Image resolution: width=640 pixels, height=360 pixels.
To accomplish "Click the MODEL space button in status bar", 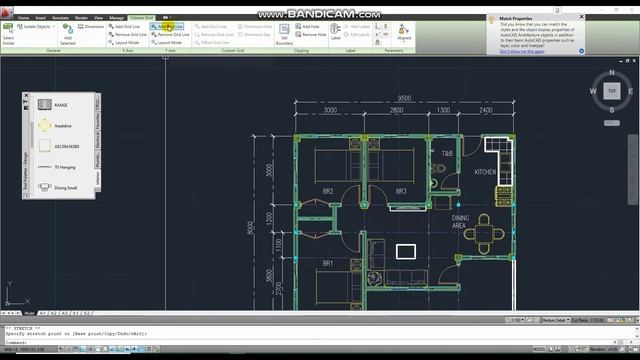I will 539,349.
